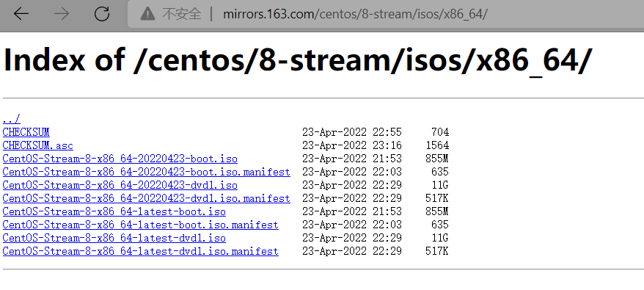Click the 517K size of 20220423-dvd1.iso.manifest

coord(437,198)
